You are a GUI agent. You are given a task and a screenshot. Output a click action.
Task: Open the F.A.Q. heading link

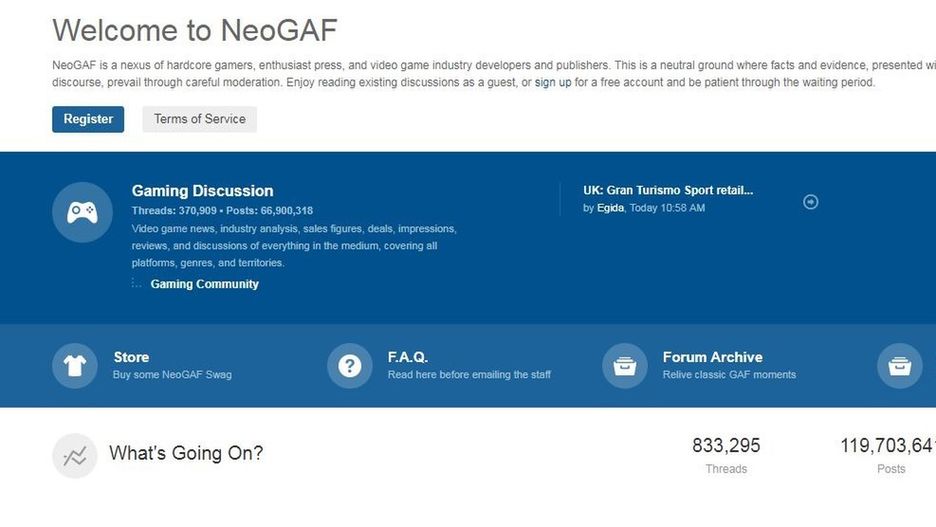point(407,357)
